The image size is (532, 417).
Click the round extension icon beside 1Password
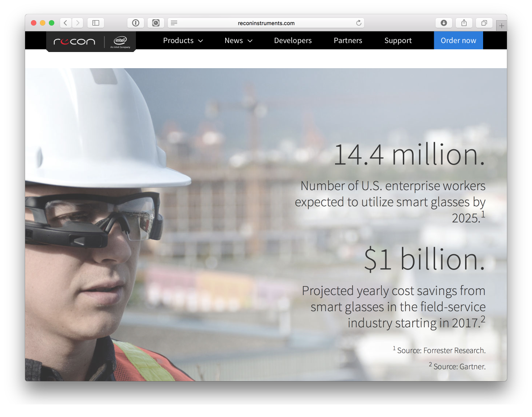[x=156, y=23]
